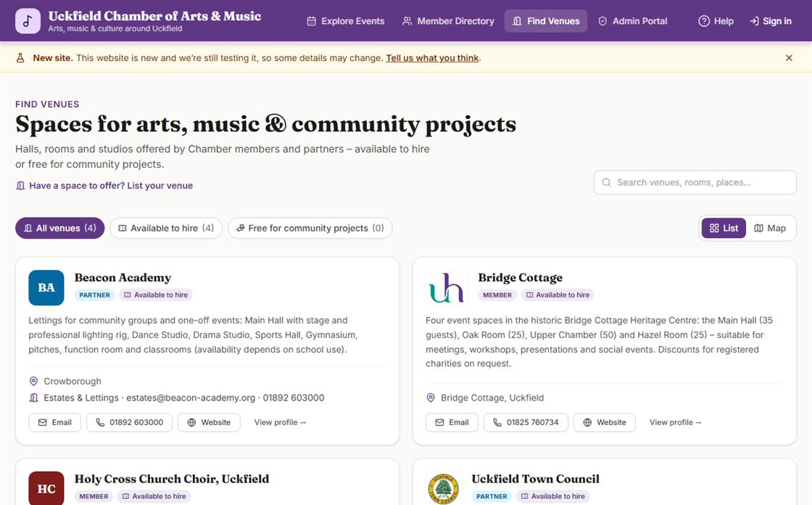This screenshot has height=505, width=812.
Task: Focus the Search venues input field
Action: [695, 183]
